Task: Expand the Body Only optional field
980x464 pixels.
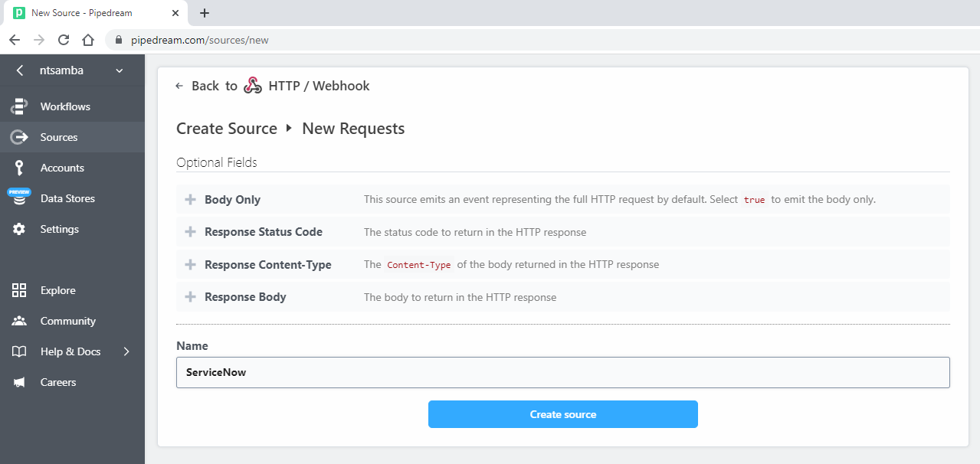Action: pyautogui.click(x=189, y=199)
